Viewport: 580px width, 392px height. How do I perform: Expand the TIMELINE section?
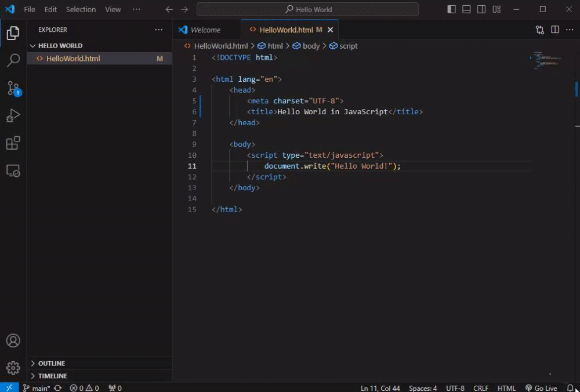tap(52, 376)
